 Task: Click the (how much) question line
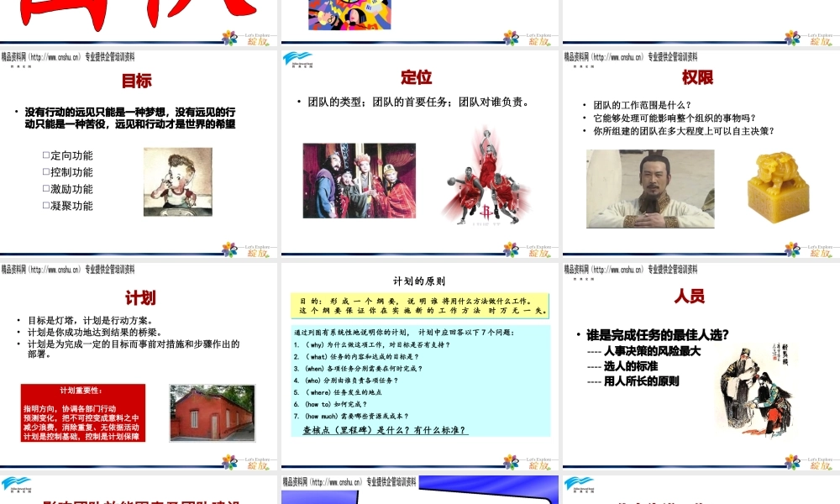tap(351, 416)
